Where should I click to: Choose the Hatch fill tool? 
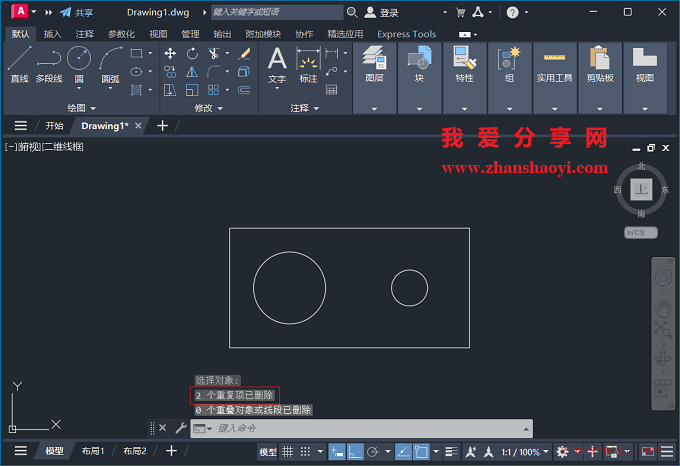point(137,90)
